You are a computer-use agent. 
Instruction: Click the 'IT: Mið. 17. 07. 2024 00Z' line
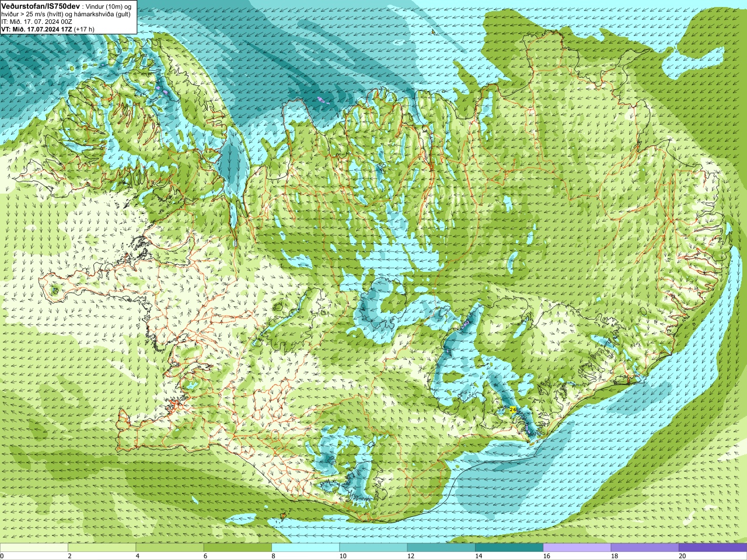[36, 21]
